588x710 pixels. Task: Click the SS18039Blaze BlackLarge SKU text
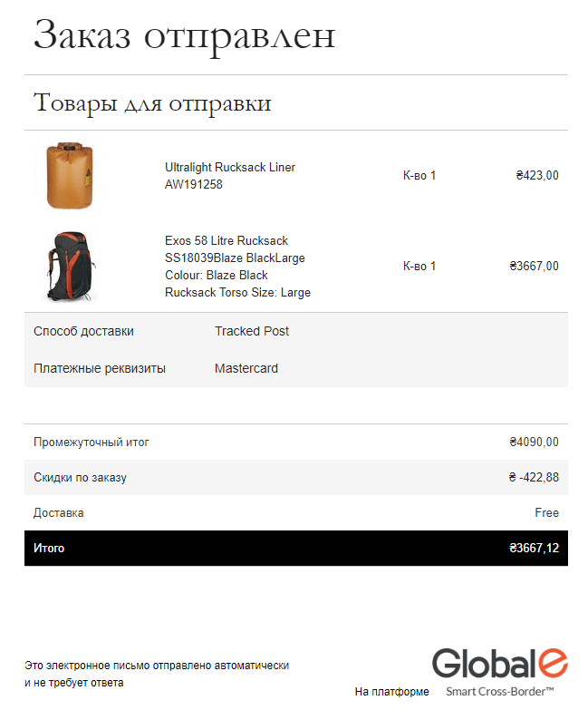coord(235,258)
